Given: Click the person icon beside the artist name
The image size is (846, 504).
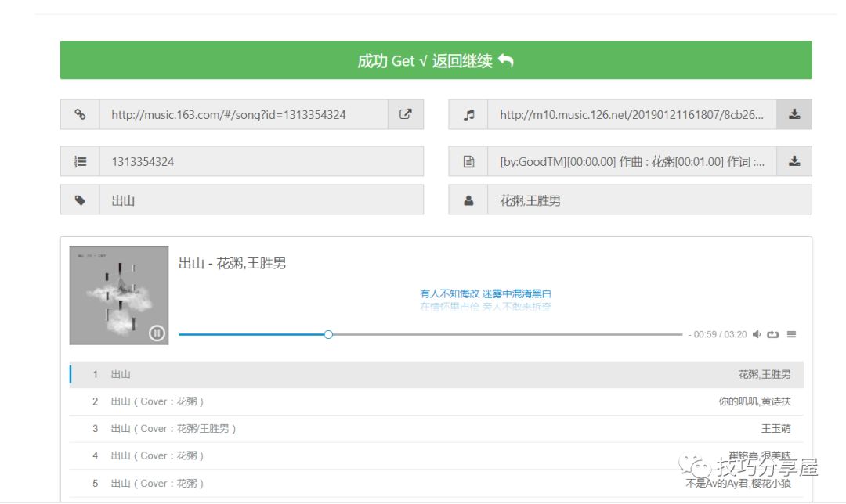Looking at the screenshot, I should (x=468, y=200).
